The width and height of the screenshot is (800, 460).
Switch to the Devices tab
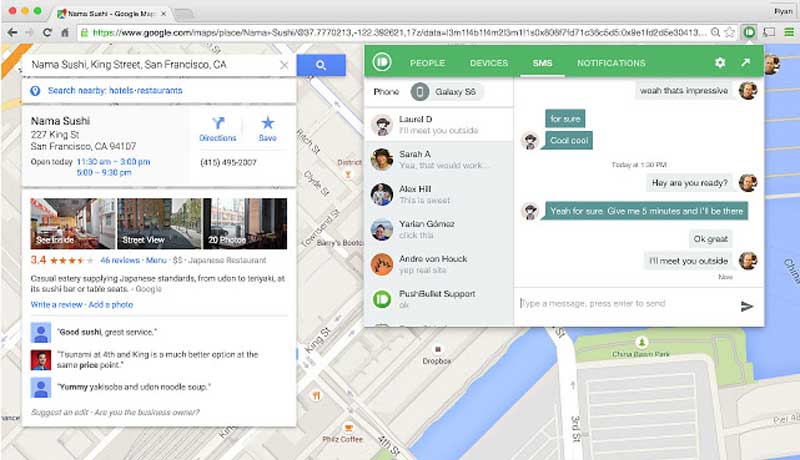pyautogui.click(x=489, y=63)
